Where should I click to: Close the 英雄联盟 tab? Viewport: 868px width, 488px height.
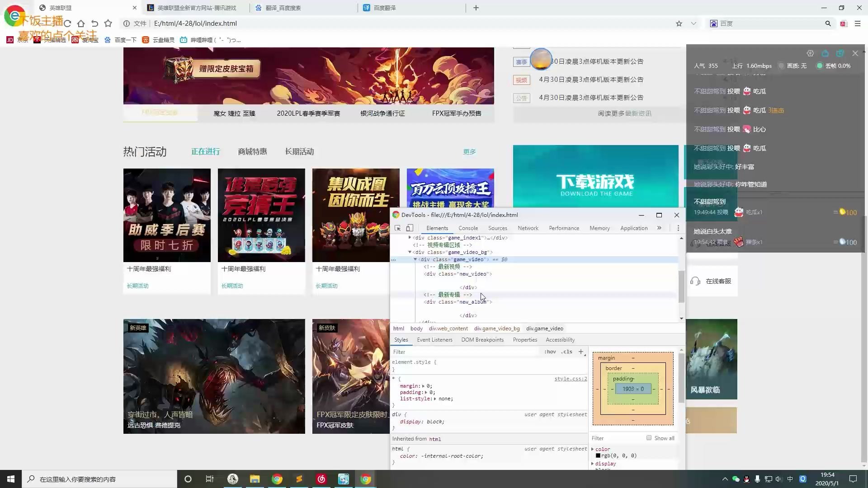coord(134,8)
